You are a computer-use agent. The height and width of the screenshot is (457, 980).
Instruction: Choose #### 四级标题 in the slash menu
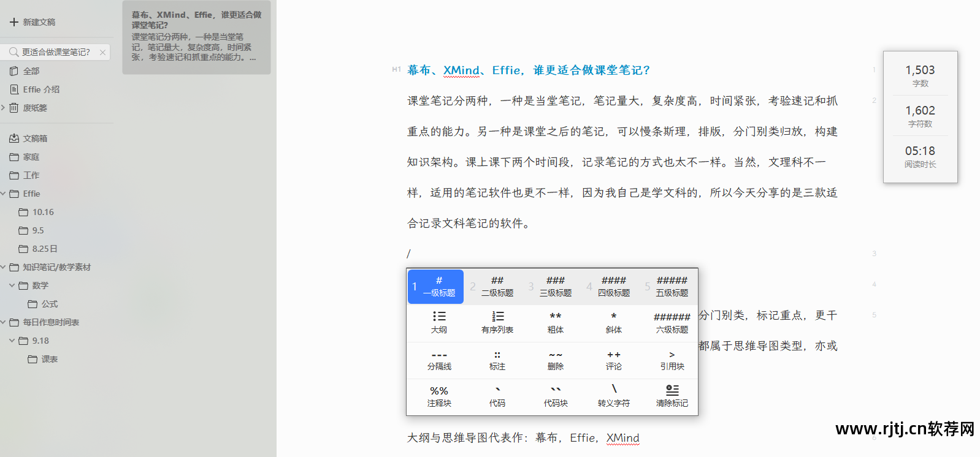(613, 287)
